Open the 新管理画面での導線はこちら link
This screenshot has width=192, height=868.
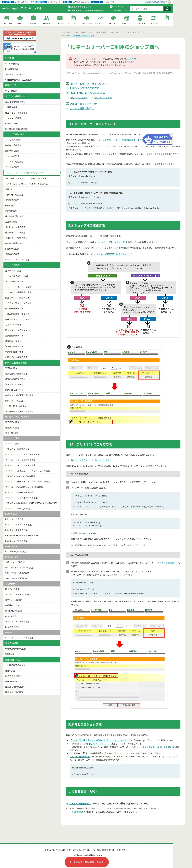pyautogui.click(x=83, y=35)
